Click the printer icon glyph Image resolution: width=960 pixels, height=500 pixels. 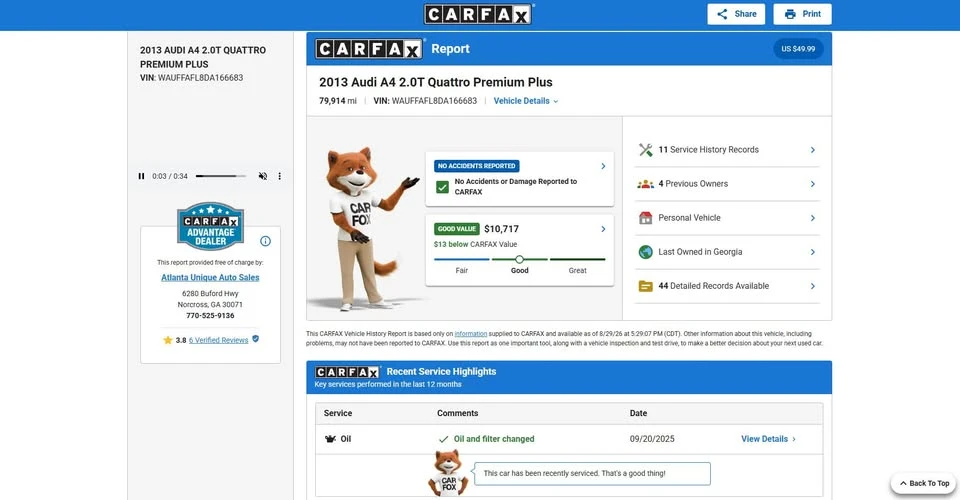[x=790, y=14]
